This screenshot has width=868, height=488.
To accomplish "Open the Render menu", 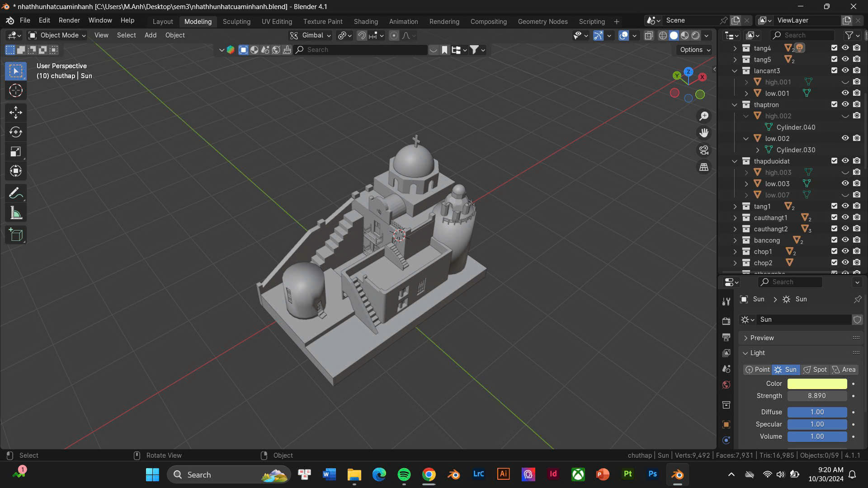I will point(69,20).
